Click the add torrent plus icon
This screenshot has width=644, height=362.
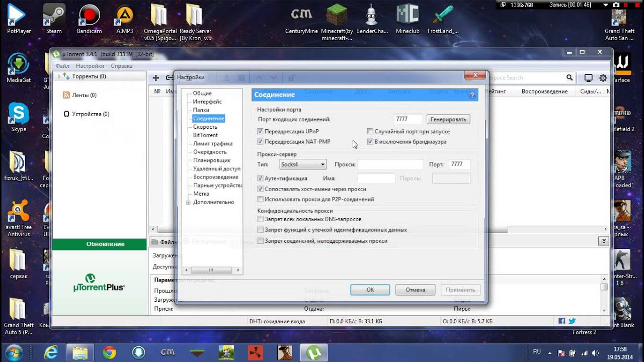pyautogui.click(x=156, y=78)
